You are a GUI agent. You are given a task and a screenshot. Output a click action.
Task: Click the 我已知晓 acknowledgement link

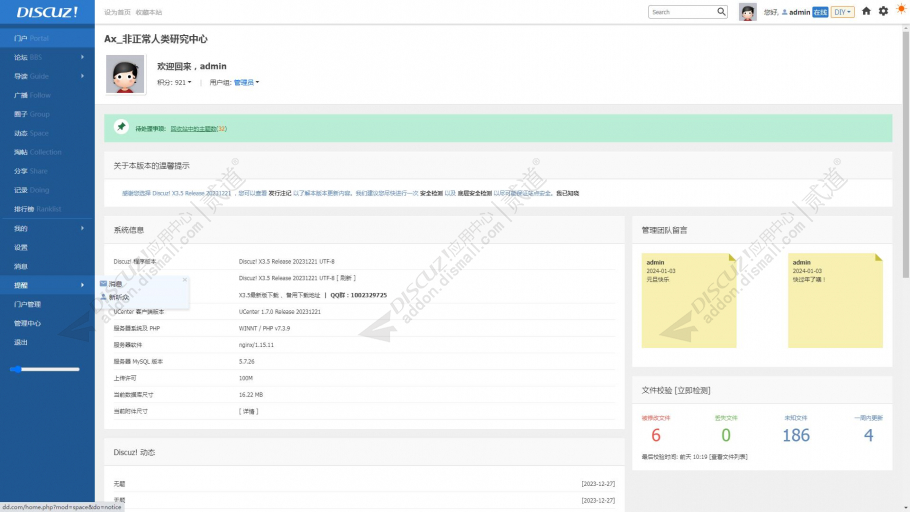(x=568, y=193)
